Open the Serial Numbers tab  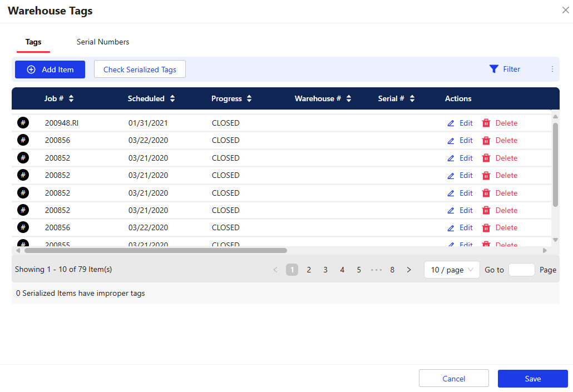[x=103, y=42]
